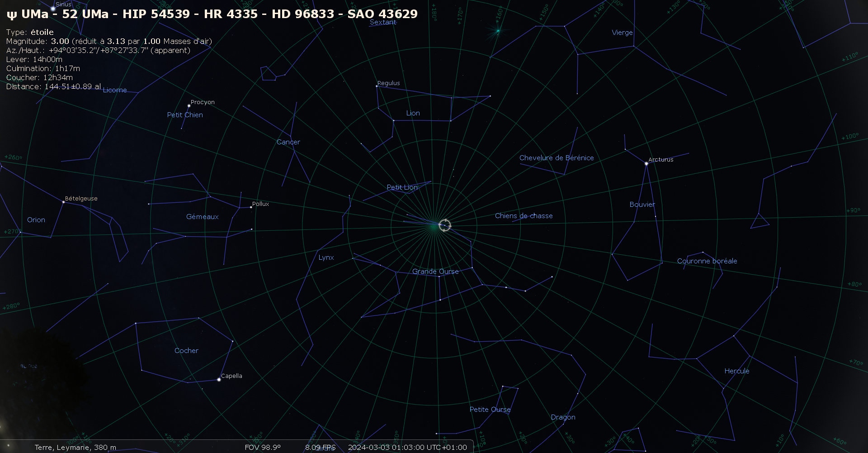868x453 pixels.
Task: Click the 'Licorne' constellation label
Action: (x=115, y=90)
